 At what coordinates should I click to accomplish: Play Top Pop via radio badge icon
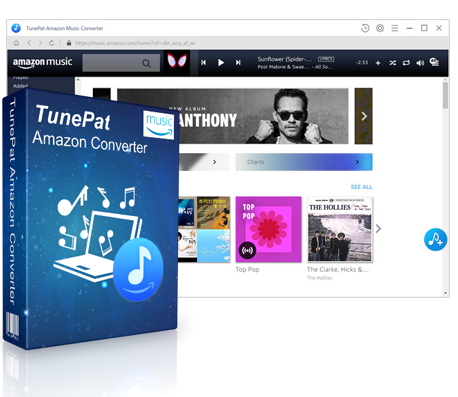coord(247,250)
